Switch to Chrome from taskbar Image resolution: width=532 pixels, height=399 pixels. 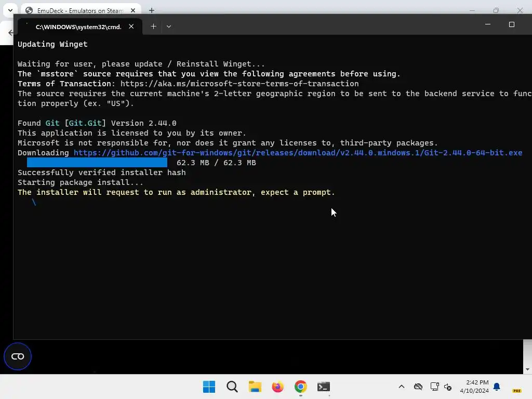301,387
